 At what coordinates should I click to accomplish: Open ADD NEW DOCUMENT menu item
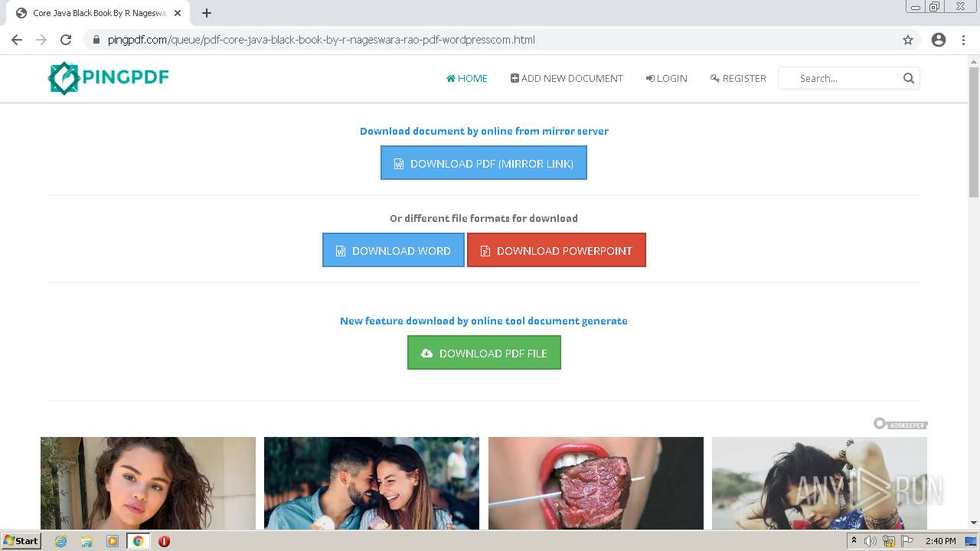point(567,78)
